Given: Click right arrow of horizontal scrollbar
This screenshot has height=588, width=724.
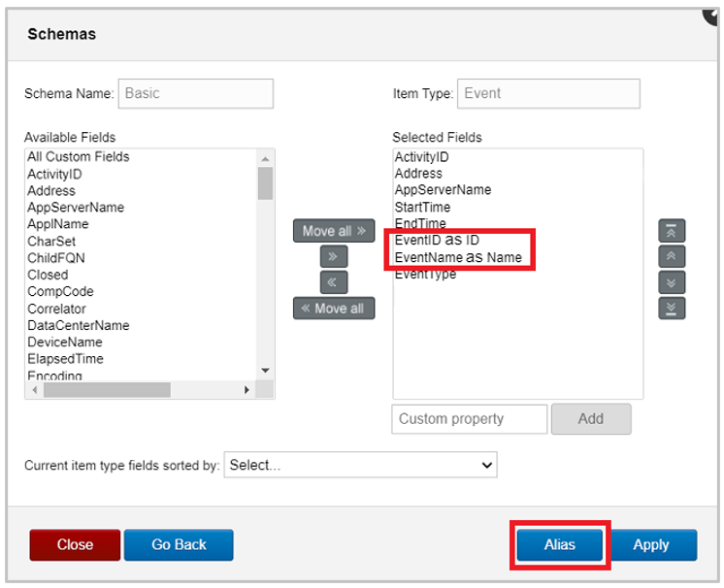Looking at the screenshot, I should coord(247,390).
